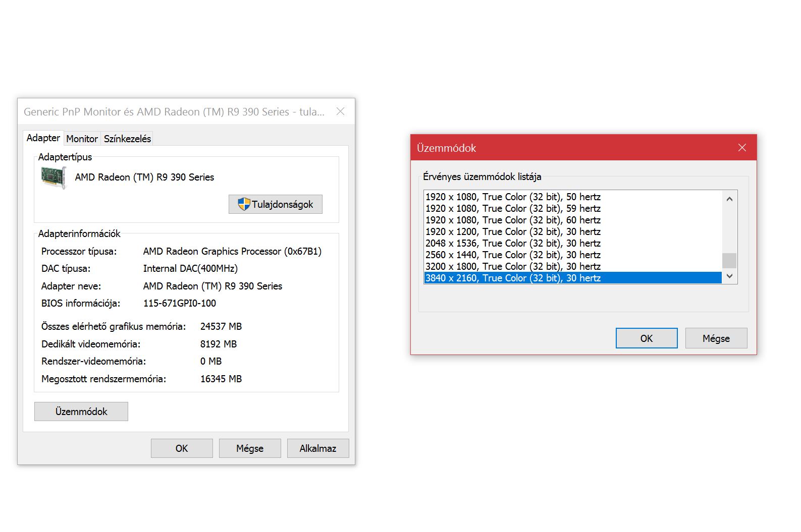
Task: Click the Processzor típusa label
Action: pos(79,251)
